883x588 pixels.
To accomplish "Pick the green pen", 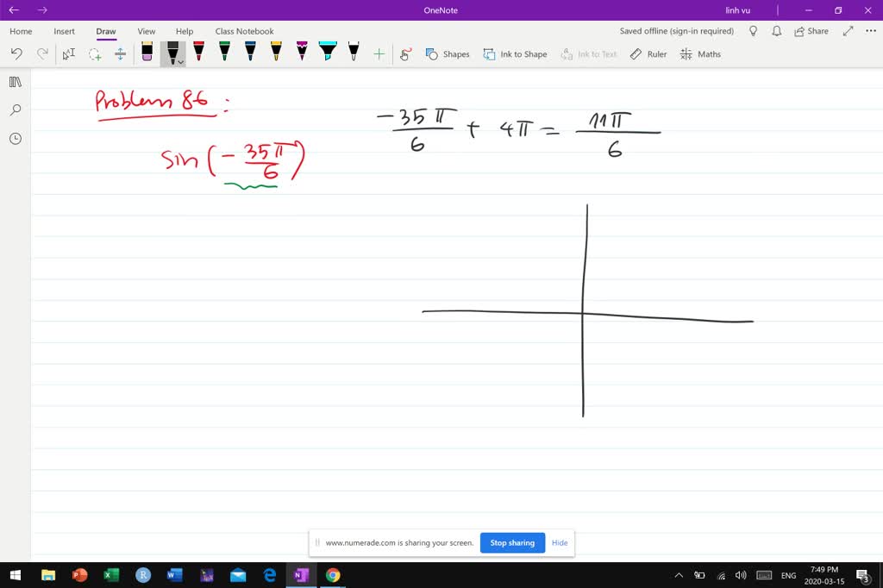I will [x=224, y=51].
